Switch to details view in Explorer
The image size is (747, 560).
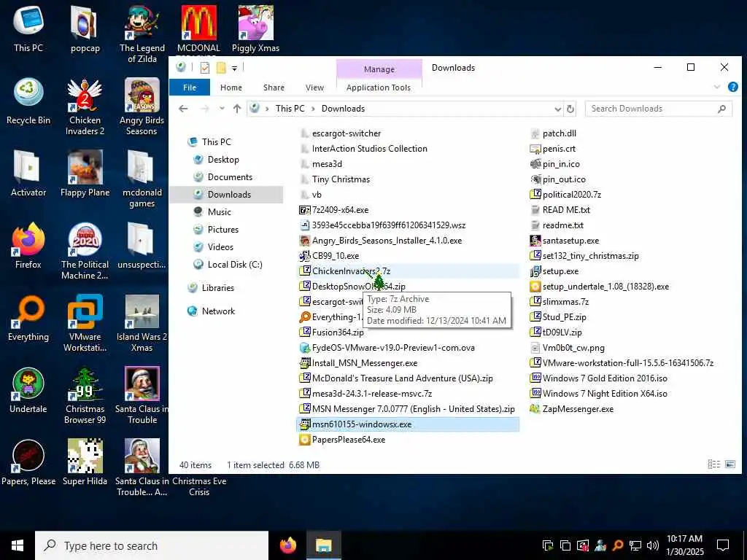[x=713, y=464]
